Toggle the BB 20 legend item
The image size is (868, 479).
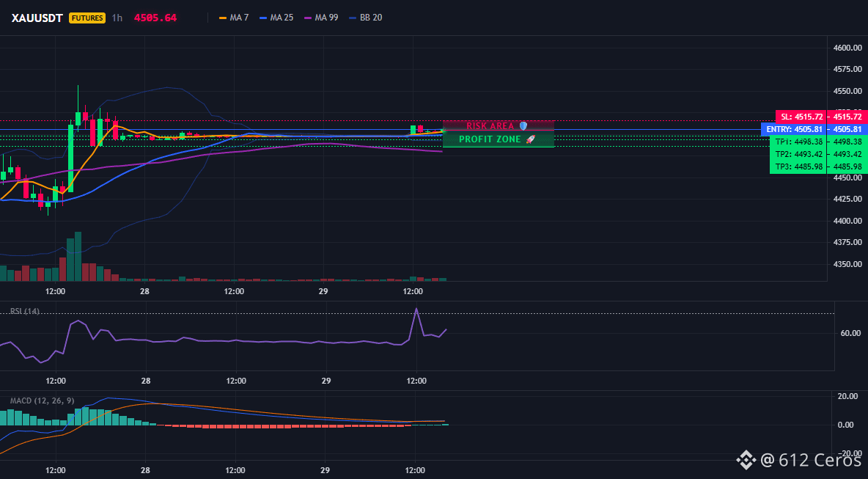[x=365, y=18]
